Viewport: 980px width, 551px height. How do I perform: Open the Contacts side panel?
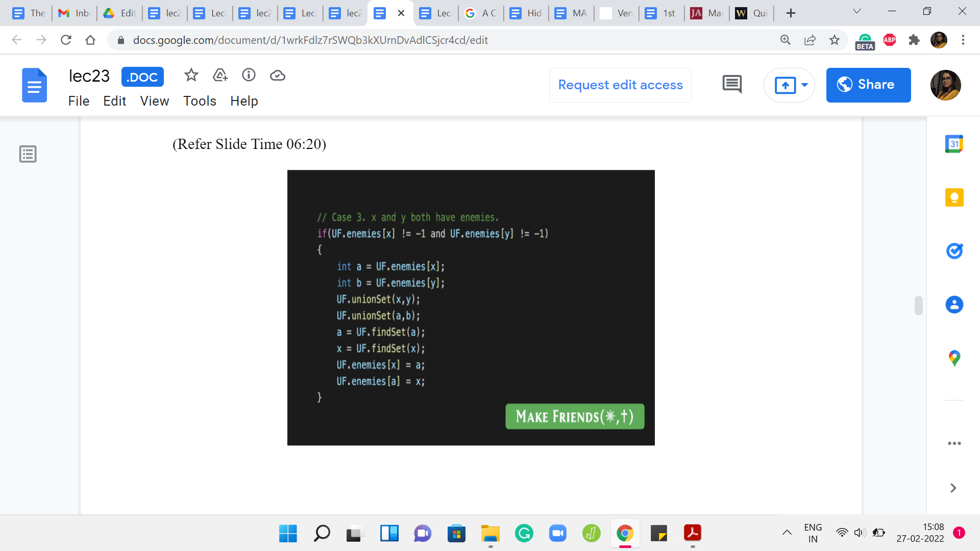coord(954,305)
